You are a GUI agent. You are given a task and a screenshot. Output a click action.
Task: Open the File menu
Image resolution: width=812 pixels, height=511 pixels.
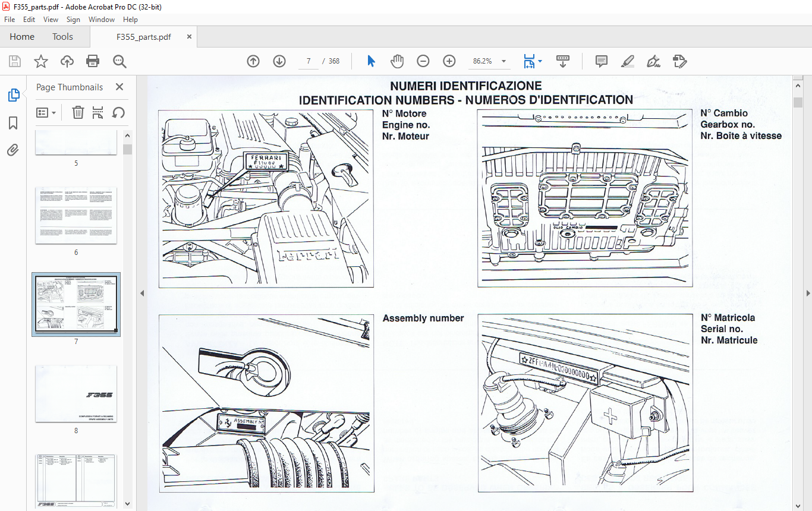click(10, 20)
